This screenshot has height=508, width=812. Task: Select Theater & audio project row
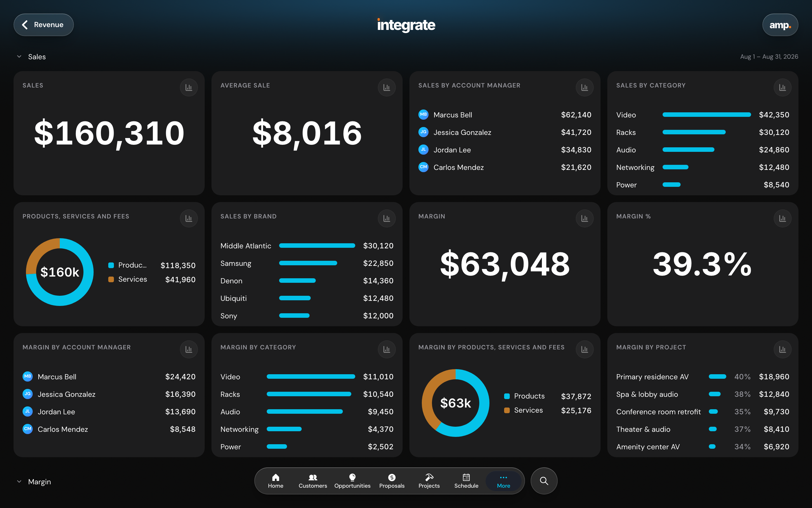pyautogui.click(x=703, y=429)
